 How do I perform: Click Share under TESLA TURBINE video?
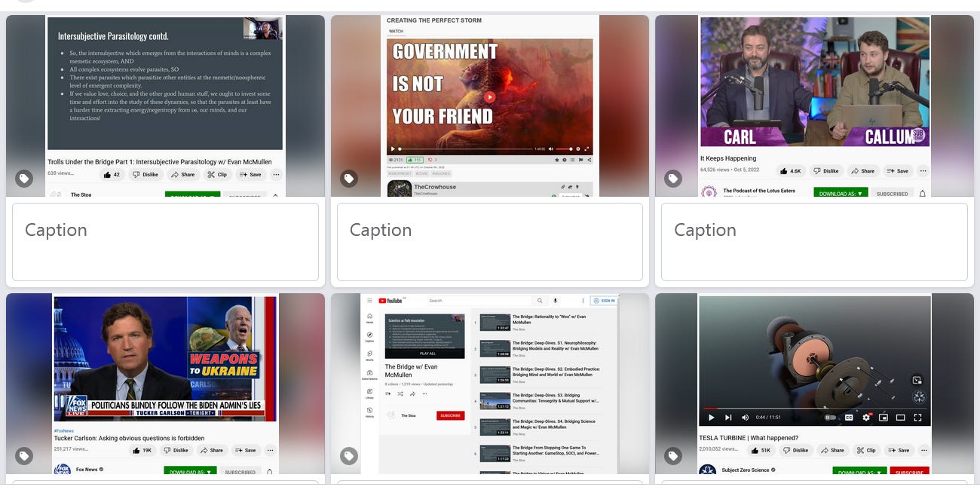pyautogui.click(x=831, y=450)
